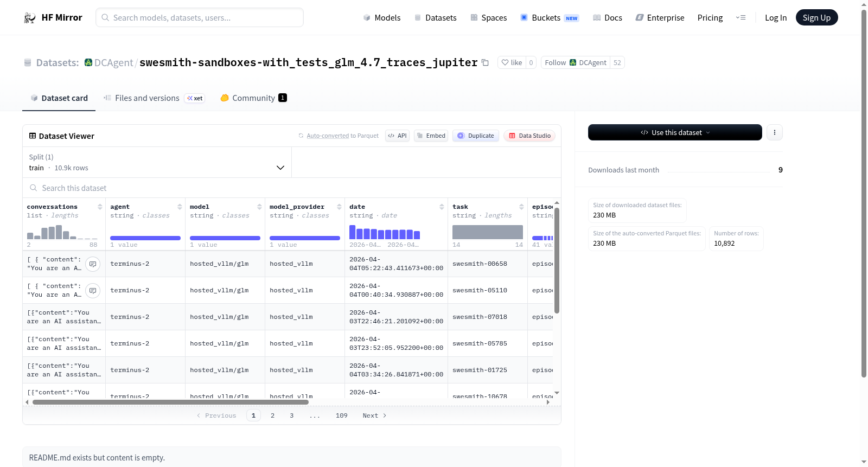Open conversation preview for the swesmith-05110 row

(93, 291)
